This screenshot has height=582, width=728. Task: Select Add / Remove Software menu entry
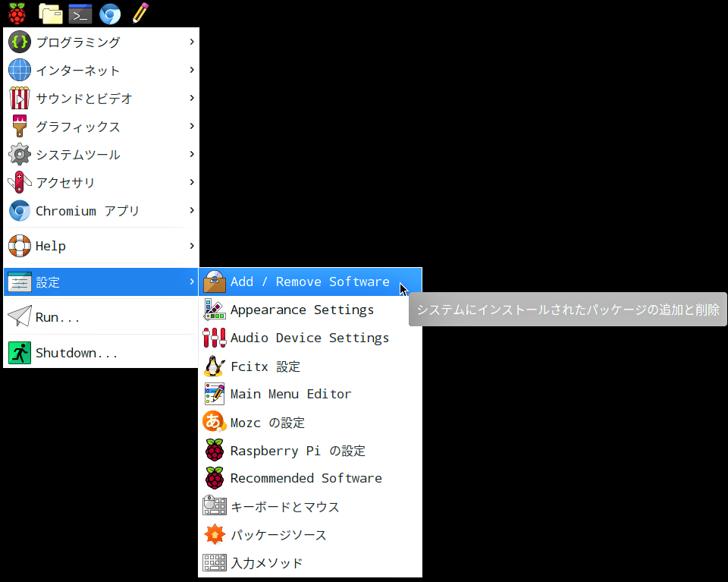pos(310,282)
